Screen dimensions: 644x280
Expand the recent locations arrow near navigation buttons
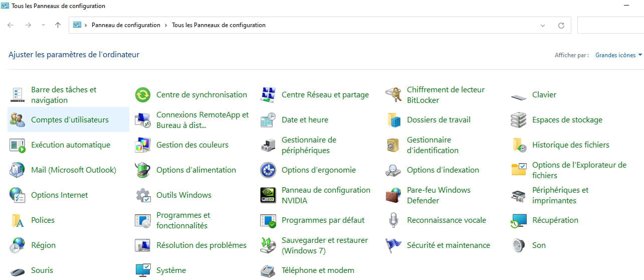tap(43, 25)
